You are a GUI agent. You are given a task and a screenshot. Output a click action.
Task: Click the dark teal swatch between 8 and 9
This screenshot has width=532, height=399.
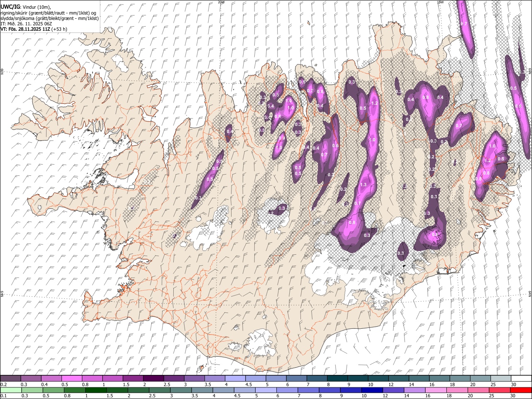click(x=337, y=378)
